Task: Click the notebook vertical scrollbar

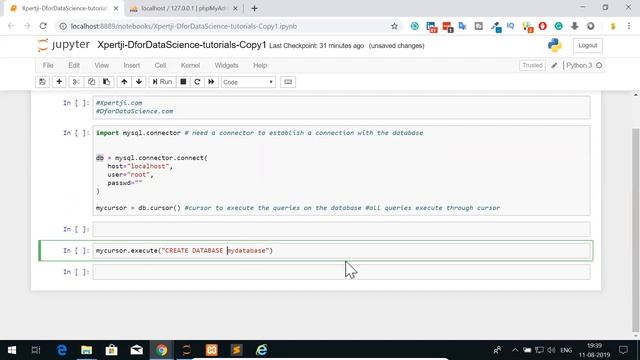Action: [x=636, y=231]
